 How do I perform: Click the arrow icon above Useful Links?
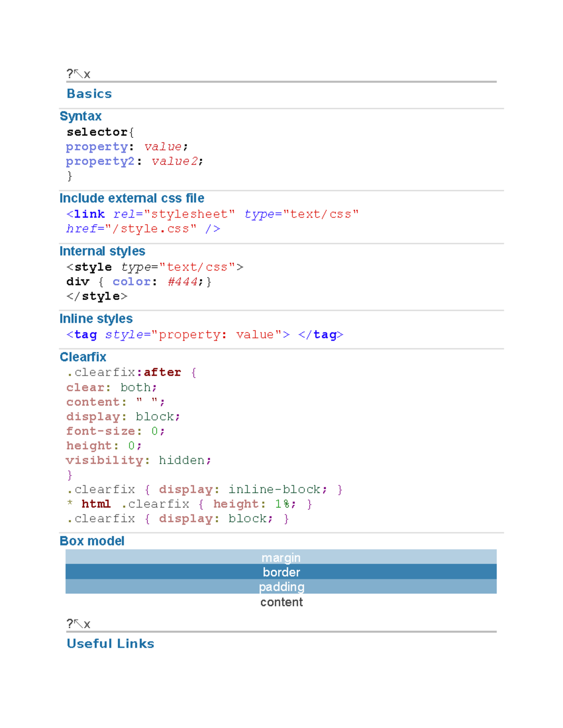pos(78,623)
